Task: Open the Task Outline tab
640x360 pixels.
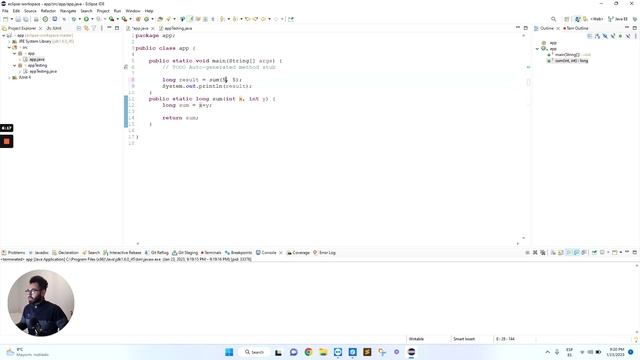Action: tap(576, 28)
